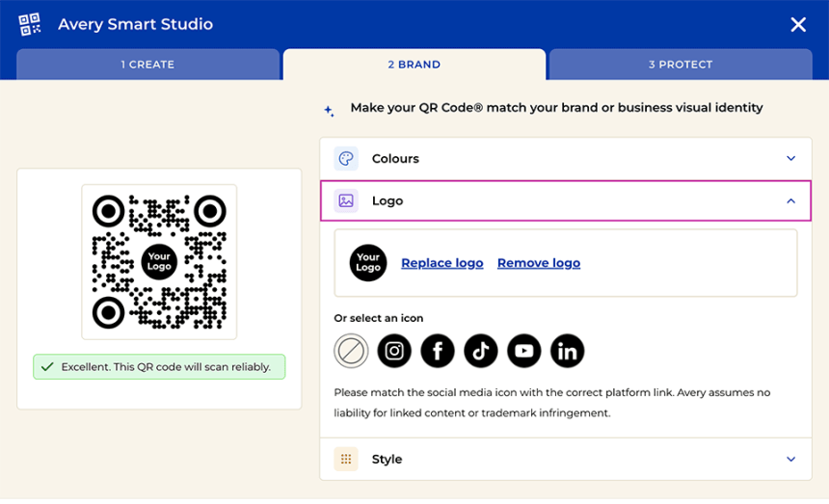The height and width of the screenshot is (504, 829).
Task: Click the 'Make your QR Code® match your brand' heading
Action: [x=557, y=108]
